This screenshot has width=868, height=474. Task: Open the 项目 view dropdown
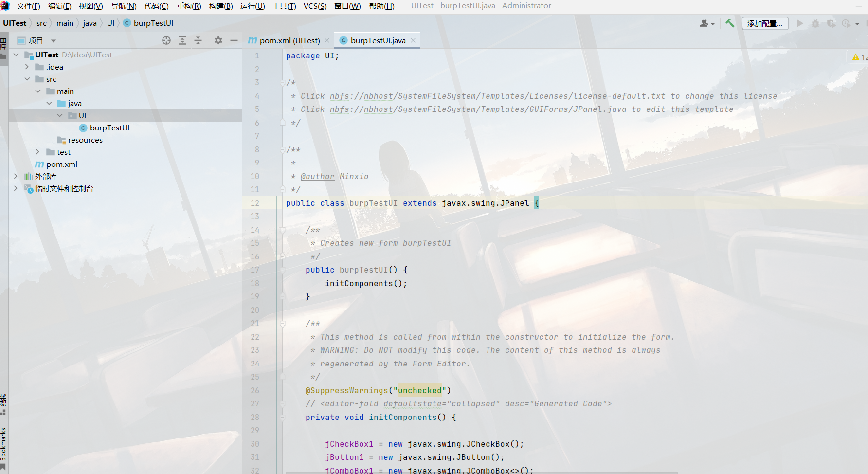37,40
